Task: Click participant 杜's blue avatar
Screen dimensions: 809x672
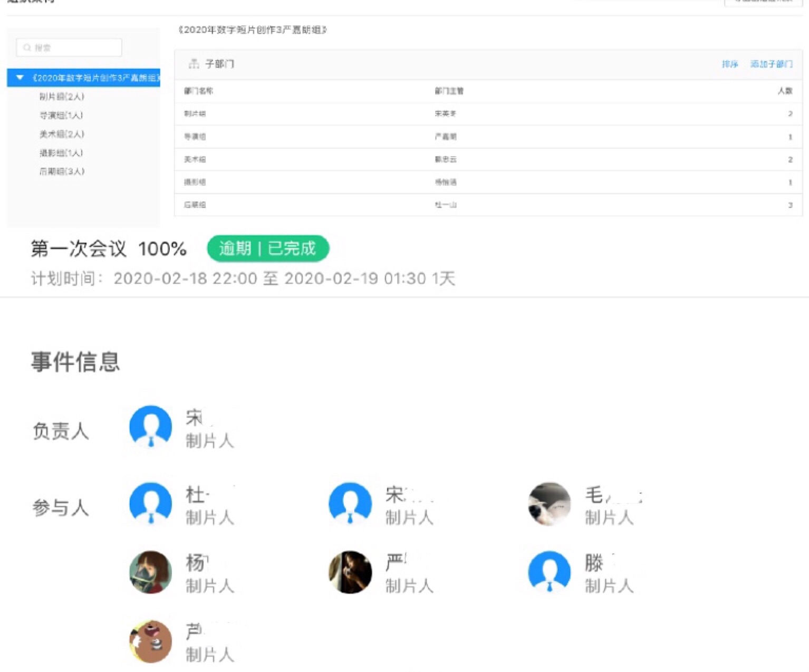Action: pos(151,503)
